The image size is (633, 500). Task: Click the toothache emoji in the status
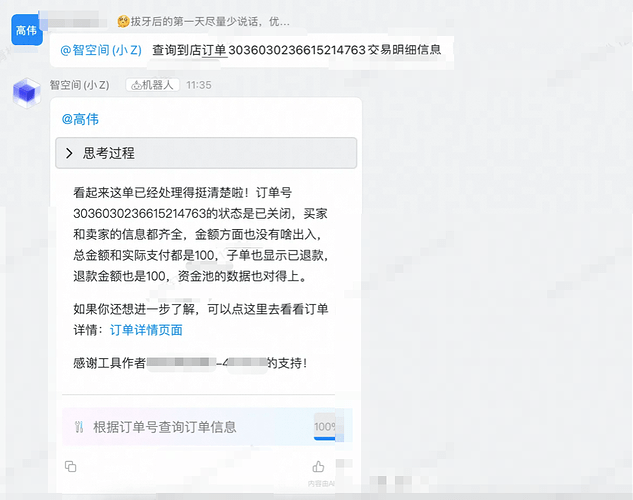coord(123,21)
